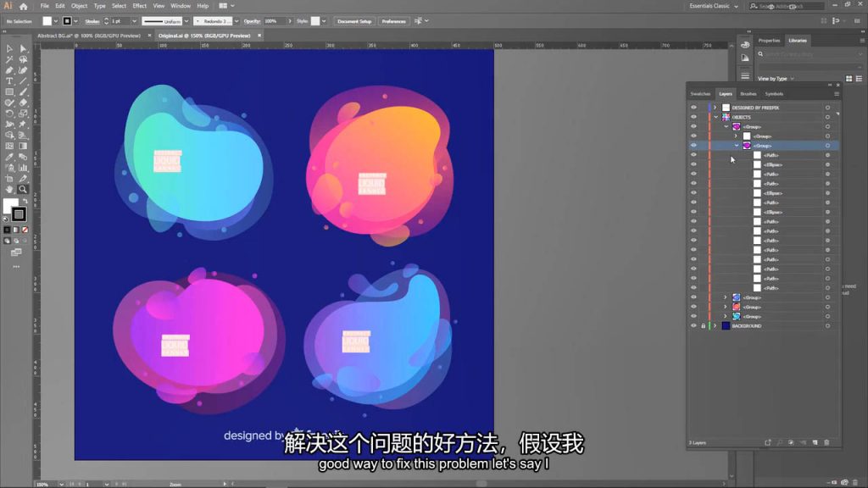The height and width of the screenshot is (488, 868).
Task: Click the Style swatch in control bar
Action: pyautogui.click(x=315, y=21)
